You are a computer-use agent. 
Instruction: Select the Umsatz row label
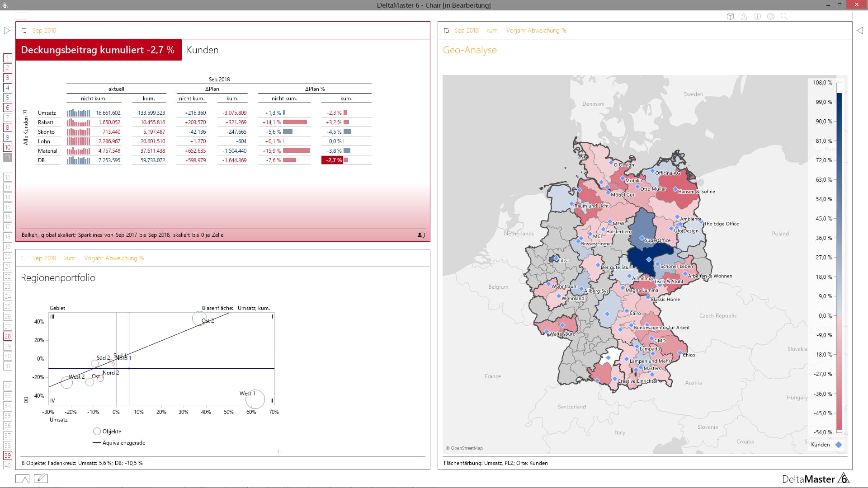[x=47, y=113]
